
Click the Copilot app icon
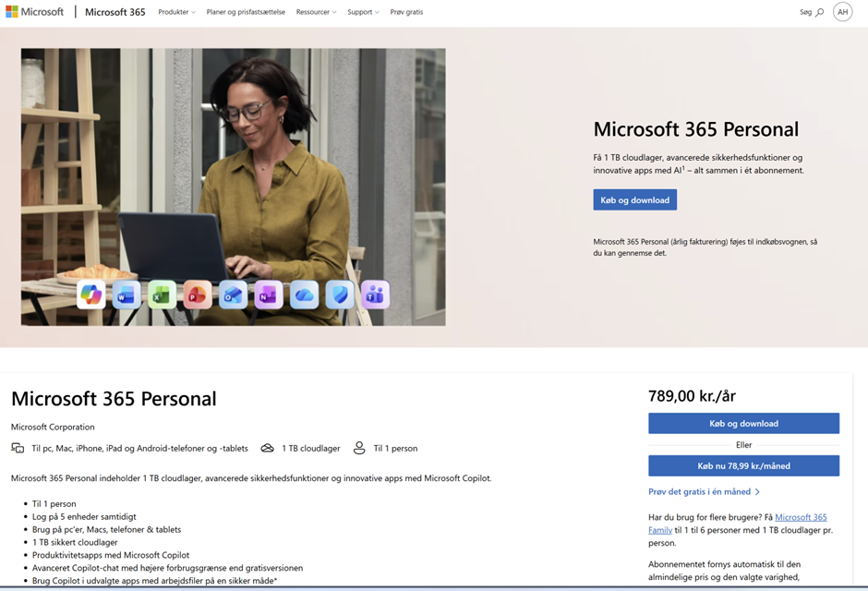point(91,295)
